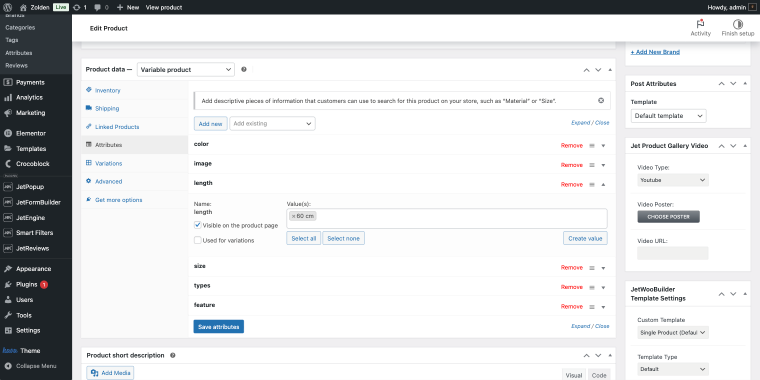Dismiss the attributes info notice
This screenshot has height=380, width=760.
click(x=601, y=101)
